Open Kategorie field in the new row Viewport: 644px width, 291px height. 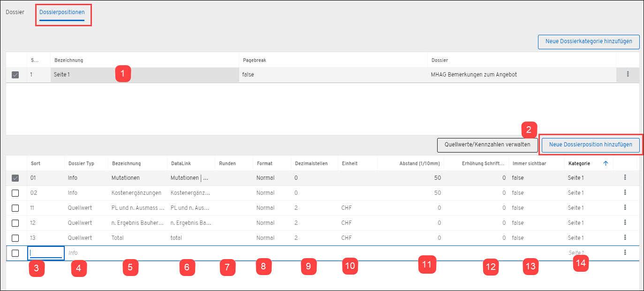click(588, 253)
